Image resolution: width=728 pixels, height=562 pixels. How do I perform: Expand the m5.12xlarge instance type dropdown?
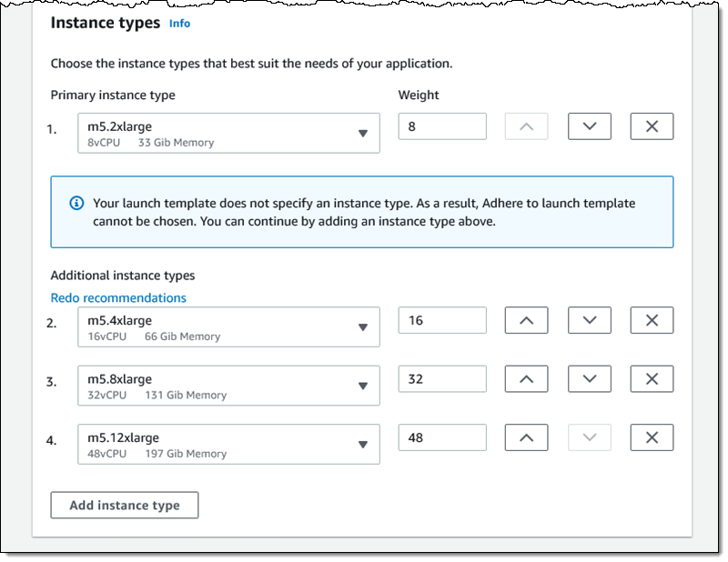pos(228,445)
